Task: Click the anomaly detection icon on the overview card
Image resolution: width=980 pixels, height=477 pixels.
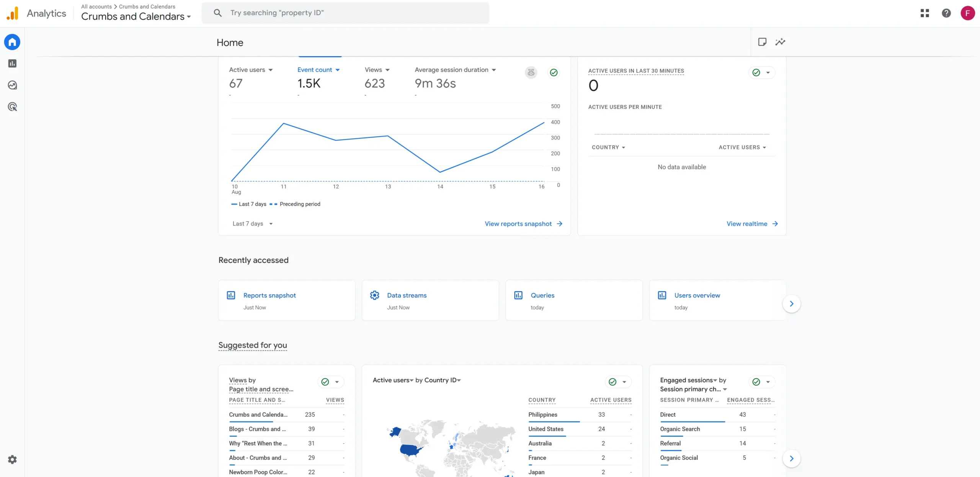Action: tap(531, 72)
